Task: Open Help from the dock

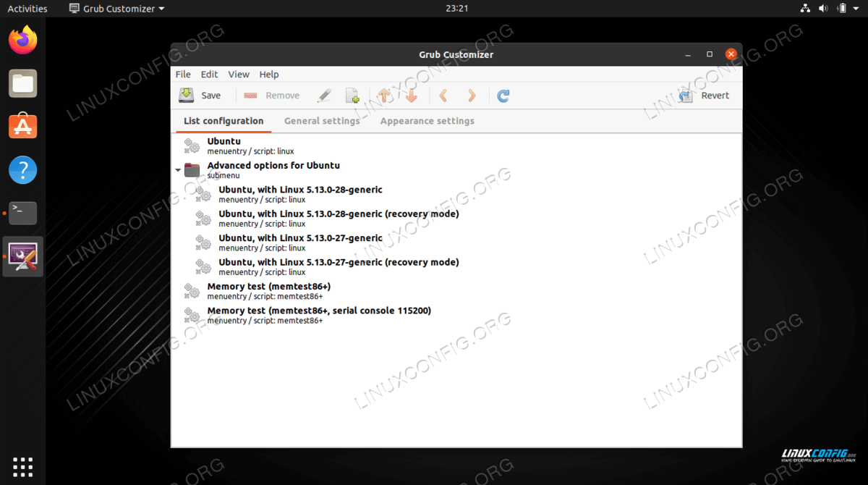Action: 23,170
